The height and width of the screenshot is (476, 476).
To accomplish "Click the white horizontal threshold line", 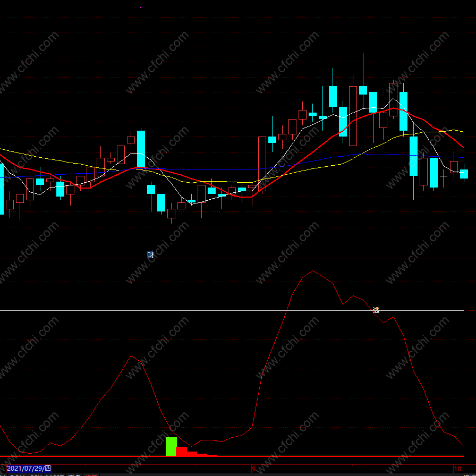I will click(x=232, y=311).
